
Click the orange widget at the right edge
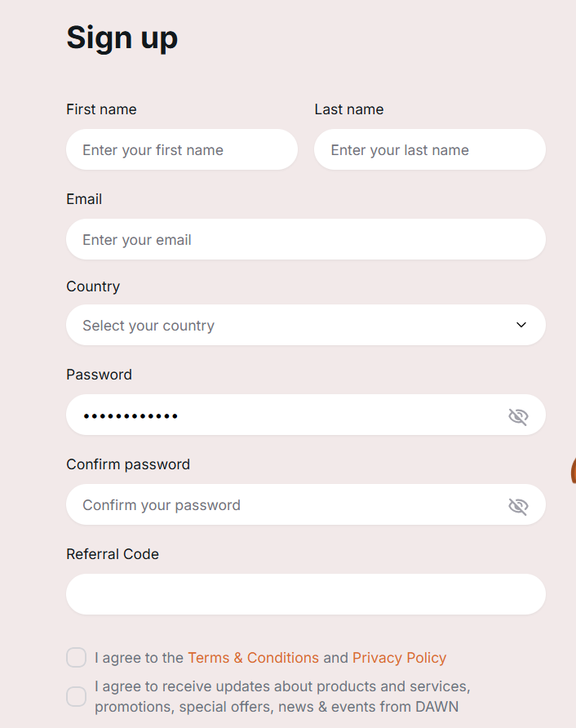574,470
